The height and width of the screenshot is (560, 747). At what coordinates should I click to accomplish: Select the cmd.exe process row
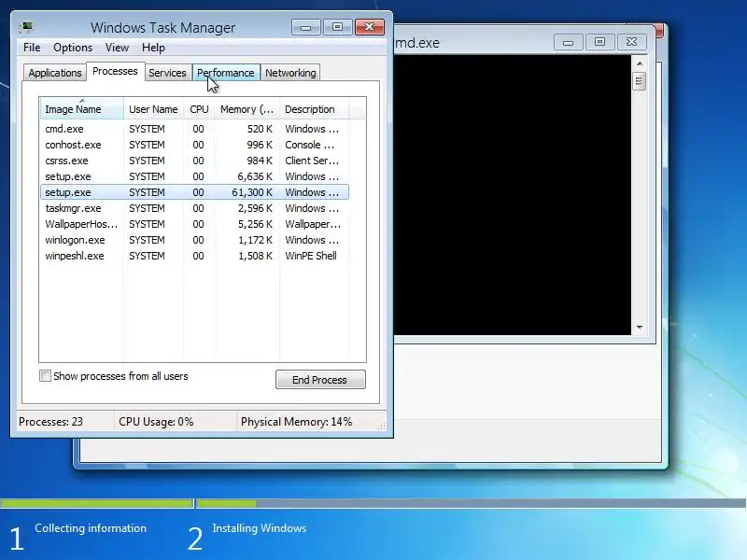pos(195,129)
